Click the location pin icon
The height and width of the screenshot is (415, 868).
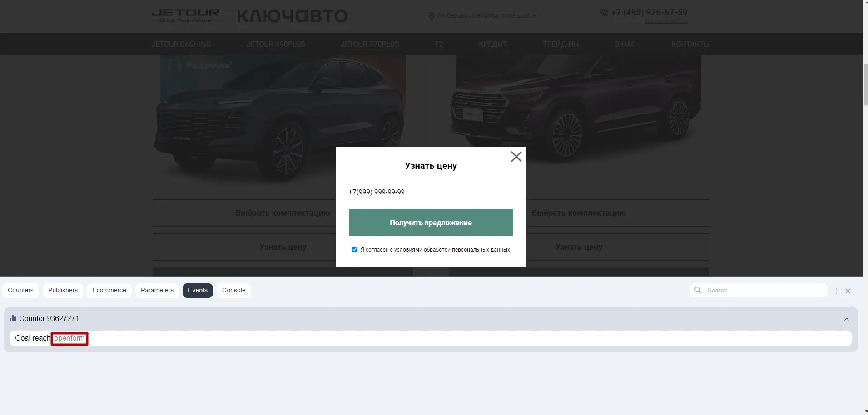pyautogui.click(x=431, y=16)
